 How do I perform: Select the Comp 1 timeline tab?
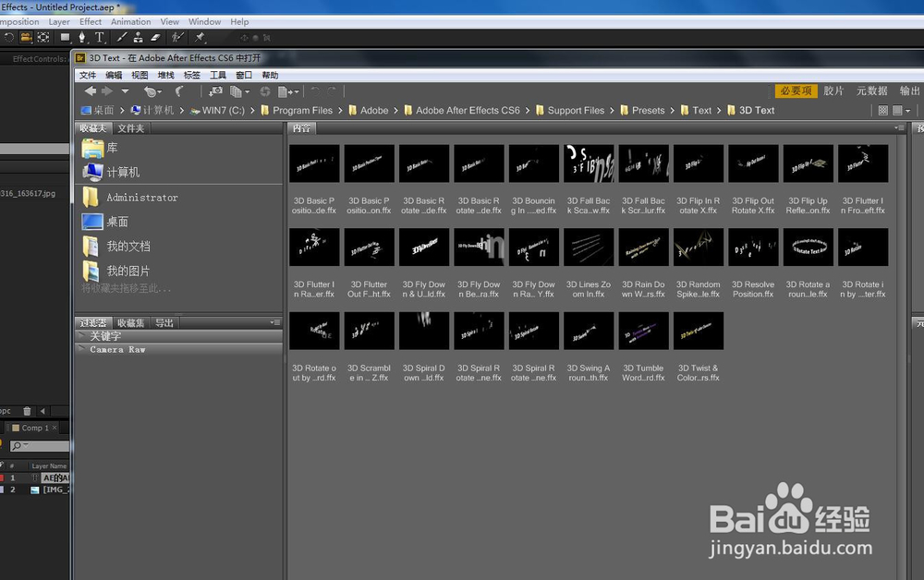(x=34, y=429)
